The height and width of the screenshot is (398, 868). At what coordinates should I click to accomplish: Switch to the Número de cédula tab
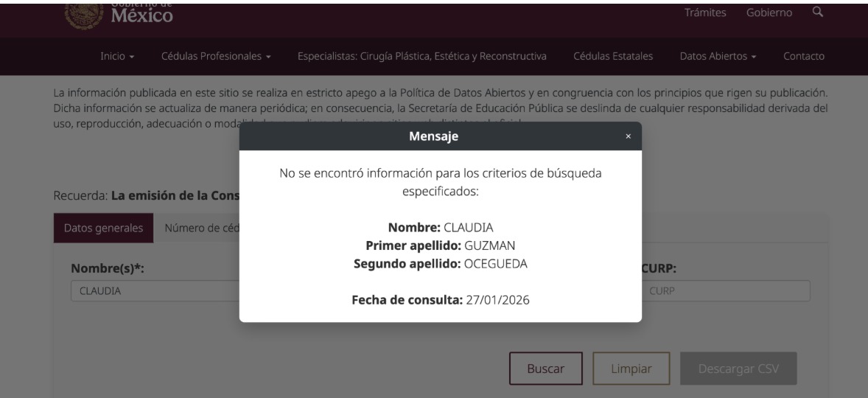tap(199, 228)
